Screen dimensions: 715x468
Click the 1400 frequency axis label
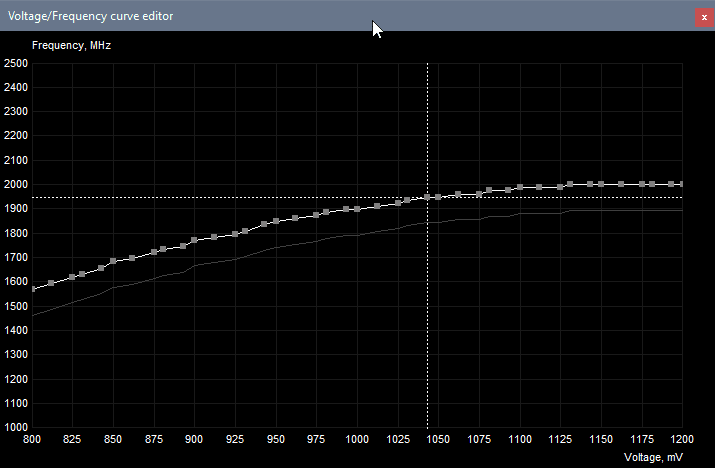16,330
